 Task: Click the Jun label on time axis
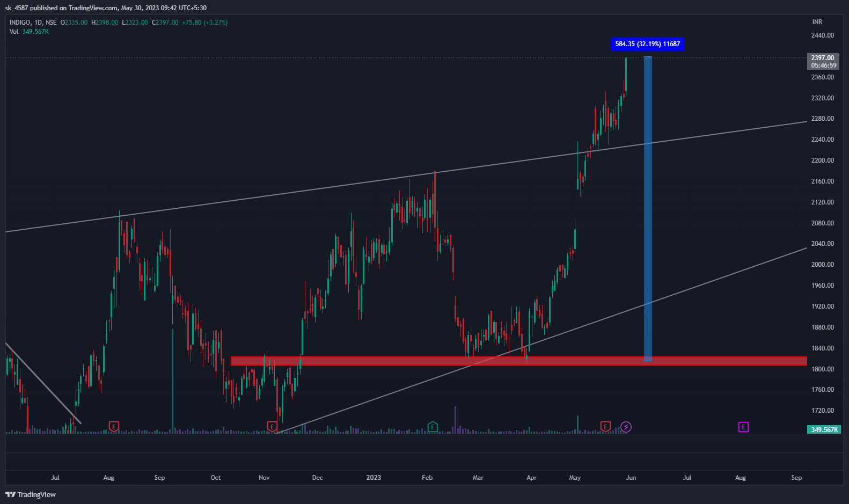pos(631,478)
